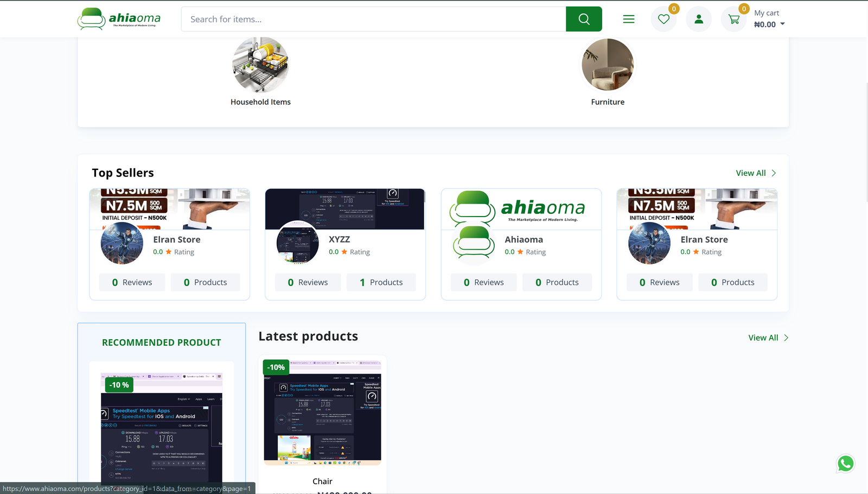Click the Chair product title

point(322,482)
